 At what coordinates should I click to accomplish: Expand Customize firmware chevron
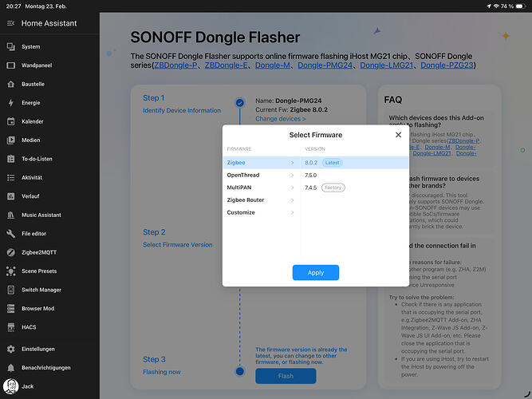coord(292,212)
